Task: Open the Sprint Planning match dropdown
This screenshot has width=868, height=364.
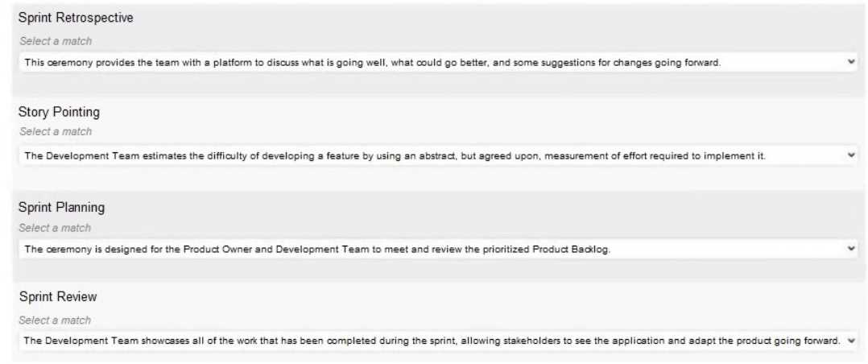Action: (435, 249)
